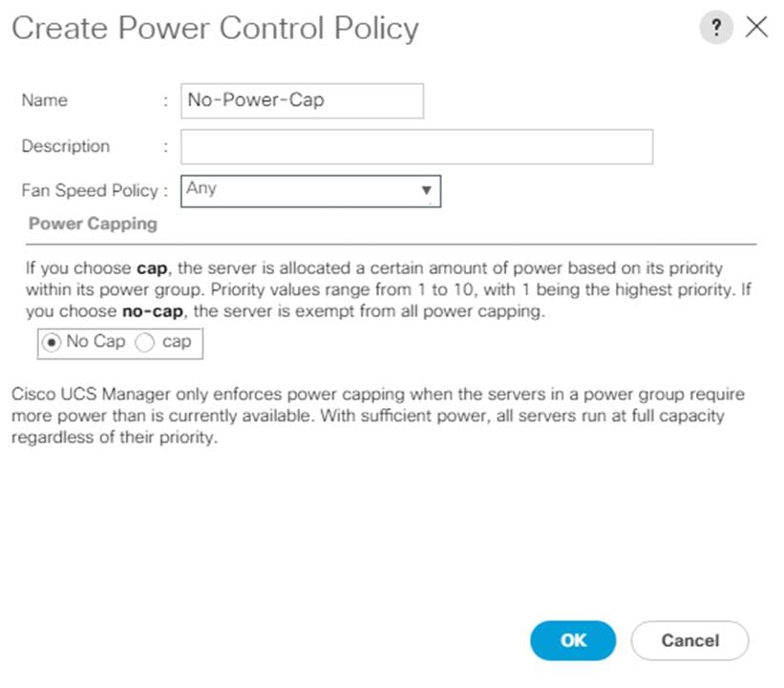Expand the Fan Speed Policy dropdown arrow
Screen dimensions: 784x688
[x=426, y=190]
